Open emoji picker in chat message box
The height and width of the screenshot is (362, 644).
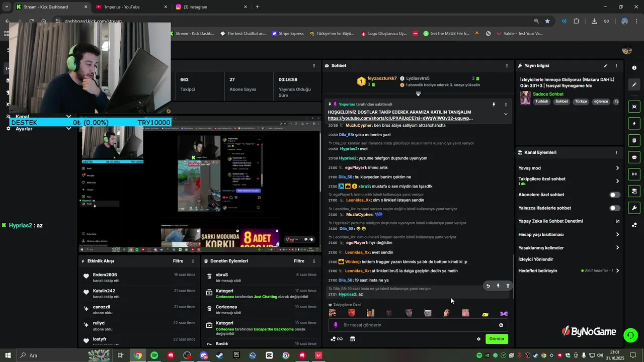pos(501,325)
